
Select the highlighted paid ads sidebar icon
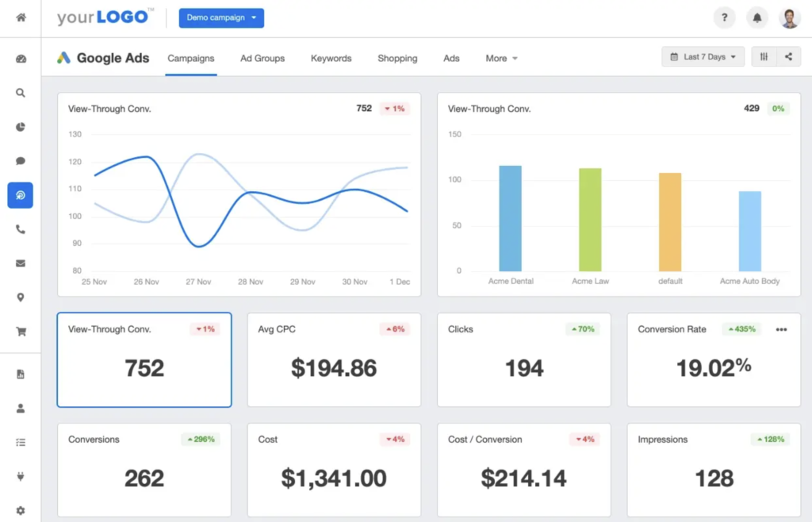20,195
